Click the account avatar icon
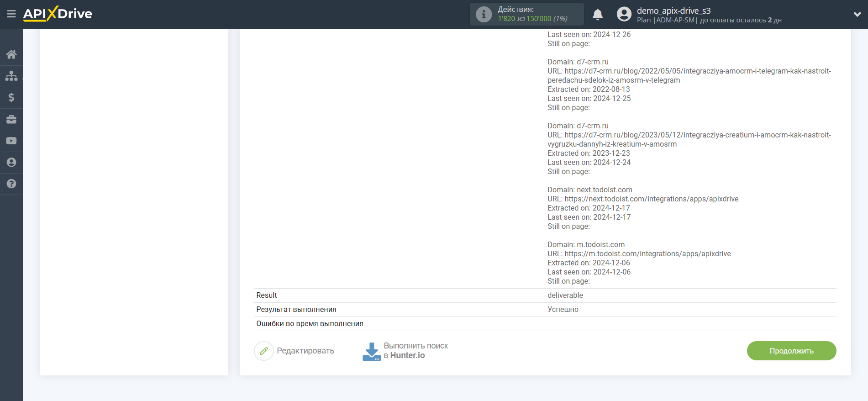The width and height of the screenshot is (868, 401). click(624, 14)
